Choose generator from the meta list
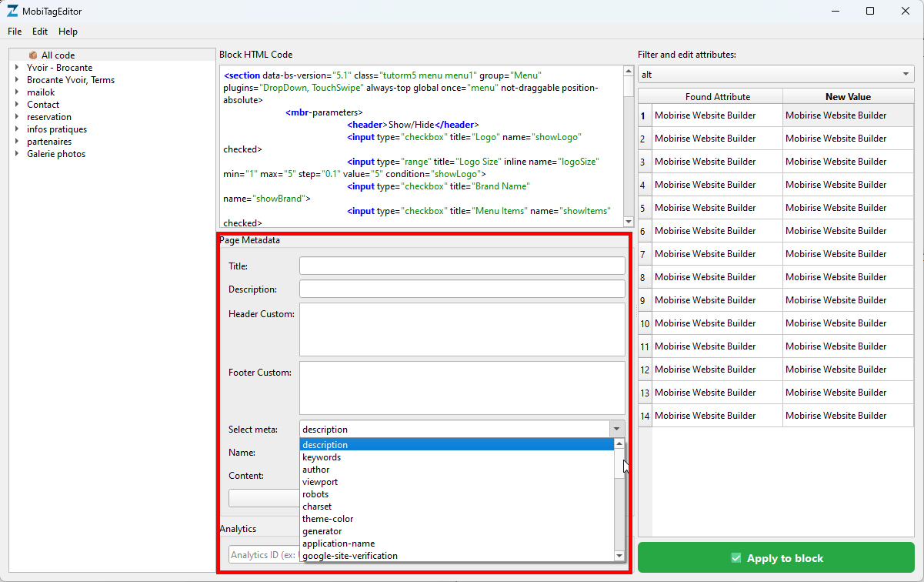Image resolution: width=924 pixels, height=582 pixels. 457,531
